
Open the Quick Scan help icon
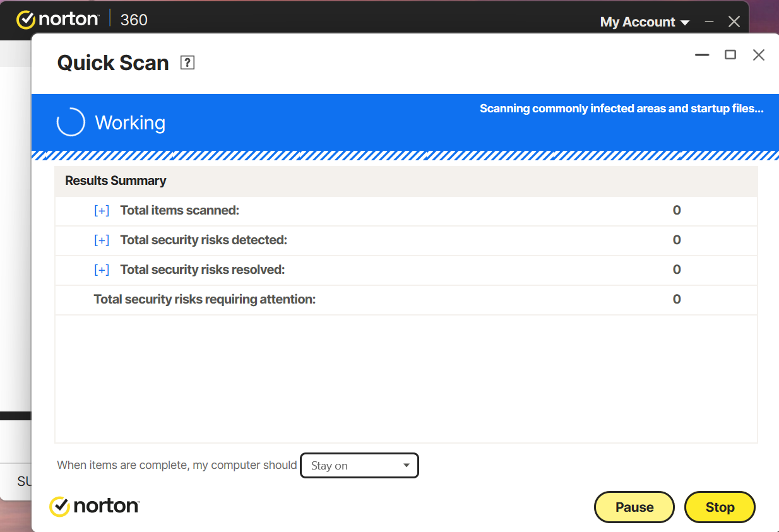[x=187, y=62]
